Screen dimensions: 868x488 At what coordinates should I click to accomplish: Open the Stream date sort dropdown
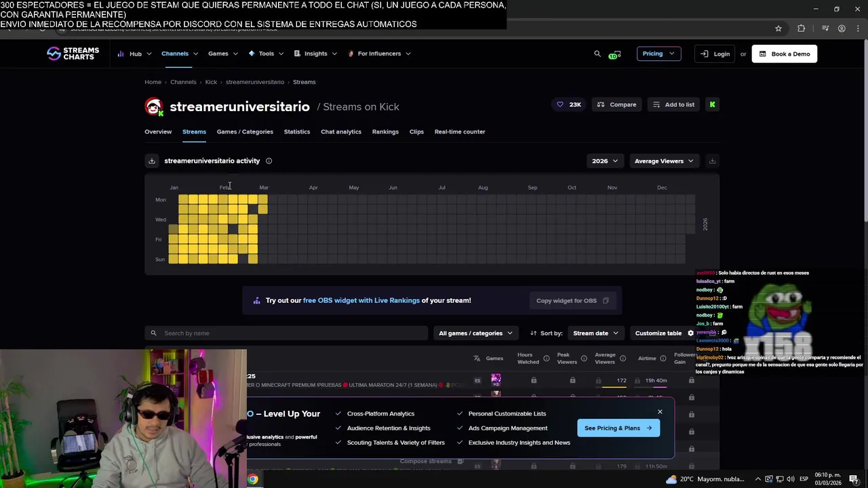[x=595, y=333]
